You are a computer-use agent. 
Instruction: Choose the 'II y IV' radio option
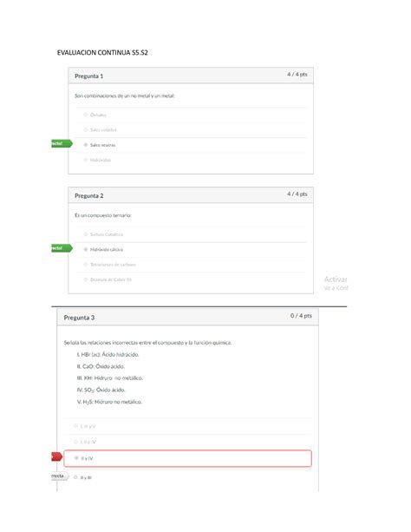point(76,458)
